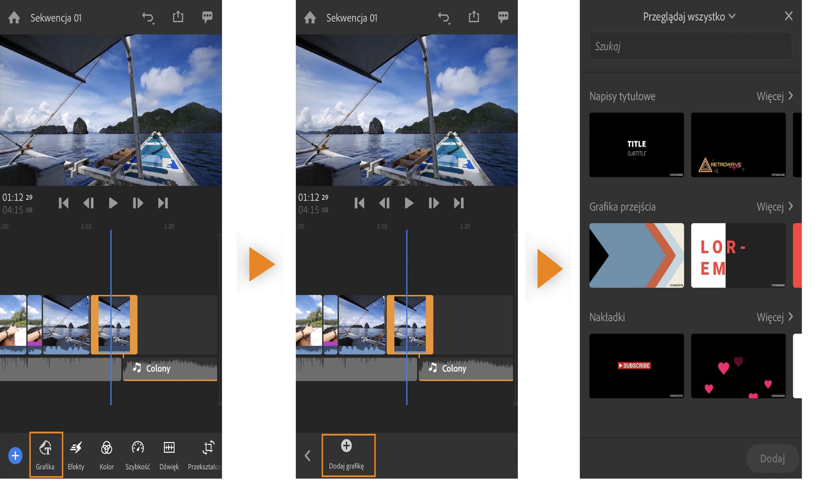Select the SUBSCRIBE overlay thumbnail
This screenshot has width=832, height=504.
pyautogui.click(x=636, y=366)
